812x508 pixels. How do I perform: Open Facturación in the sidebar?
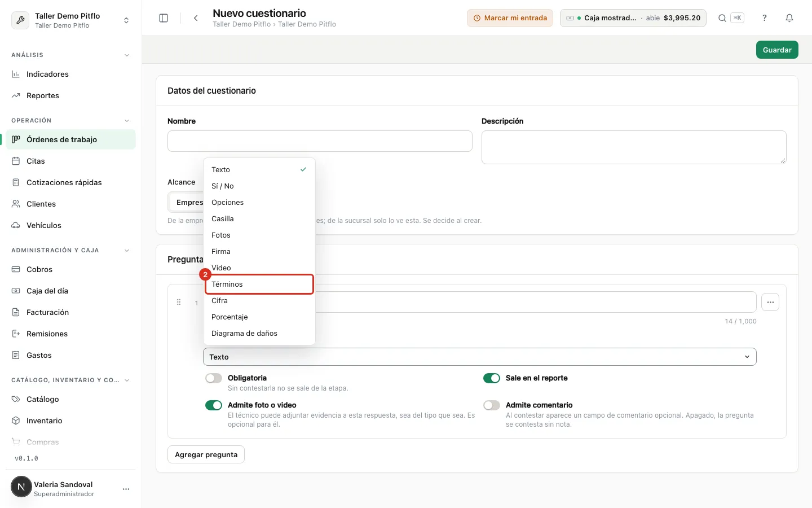(x=70, y=312)
